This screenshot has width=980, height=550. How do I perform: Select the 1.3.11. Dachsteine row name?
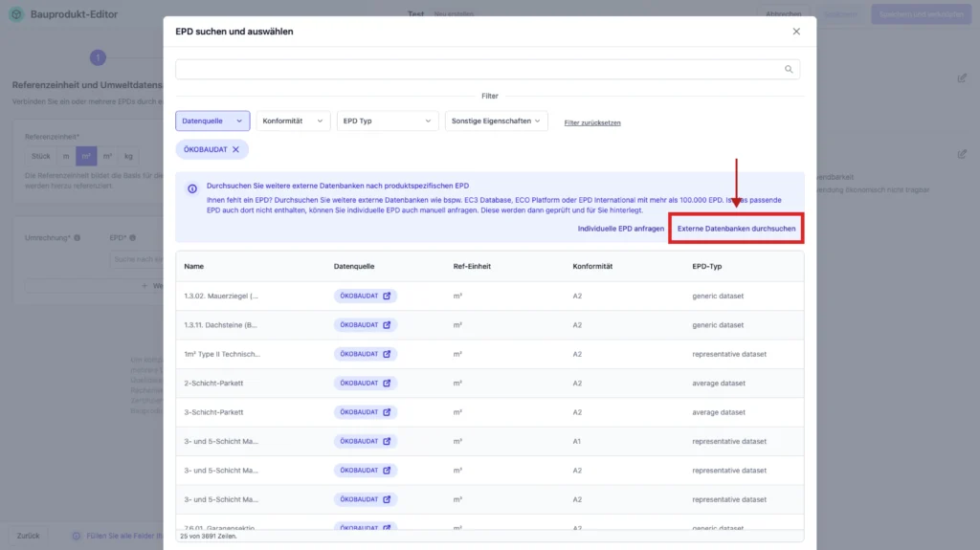221,325
